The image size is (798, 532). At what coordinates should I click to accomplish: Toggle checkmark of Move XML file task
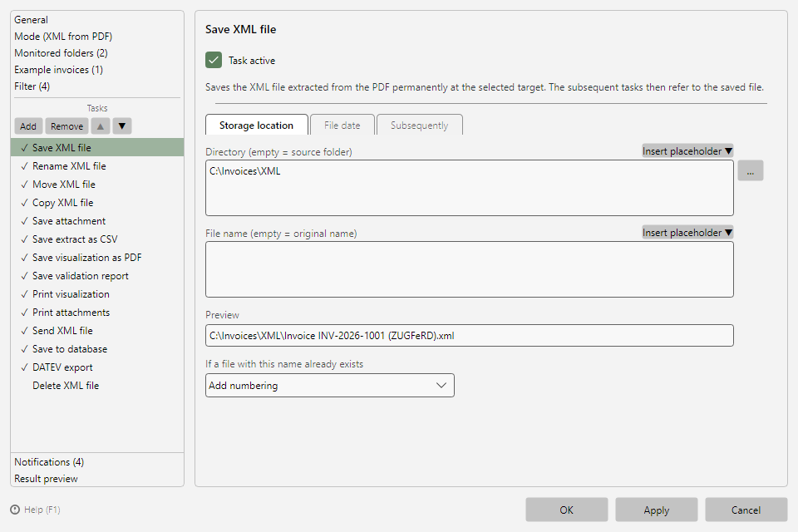click(24, 185)
